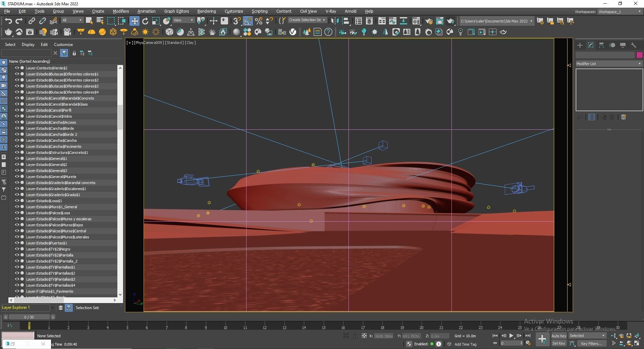644x349 pixels.
Task: Open the Utilities hammer panel
Action: 634,45
